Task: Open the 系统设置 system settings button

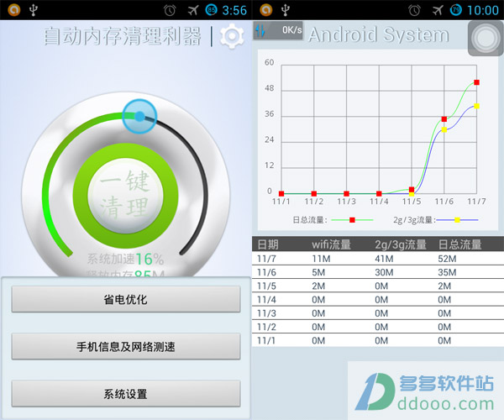Action: tap(126, 393)
